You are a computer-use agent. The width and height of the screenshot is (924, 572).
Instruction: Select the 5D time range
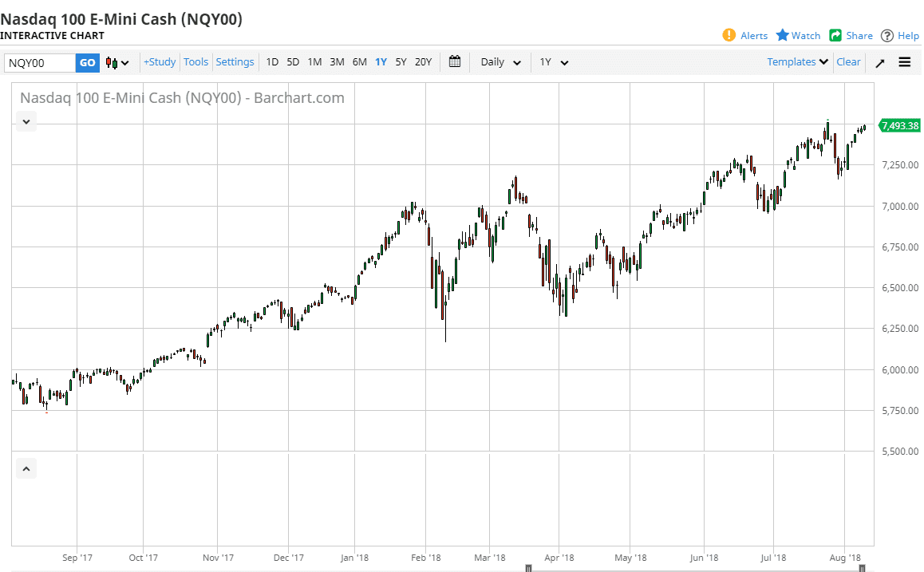click(293, 62)
